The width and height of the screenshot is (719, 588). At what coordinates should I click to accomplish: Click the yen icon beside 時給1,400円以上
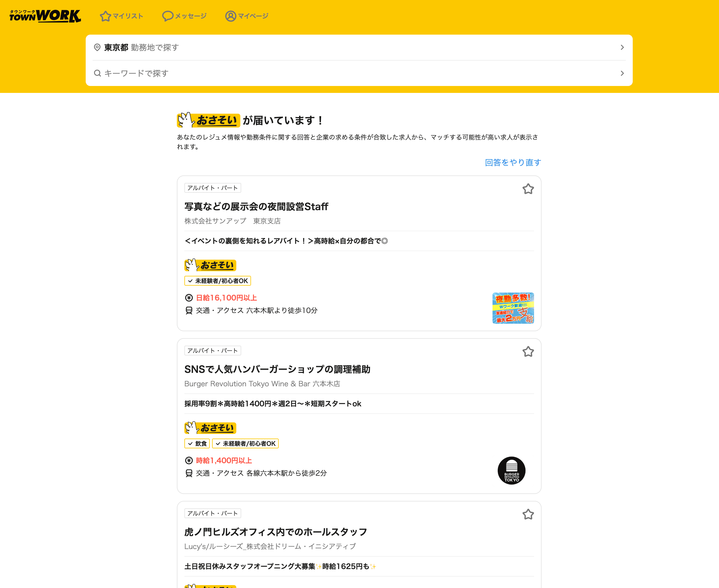pyautogui.click(x=189, y=461)
